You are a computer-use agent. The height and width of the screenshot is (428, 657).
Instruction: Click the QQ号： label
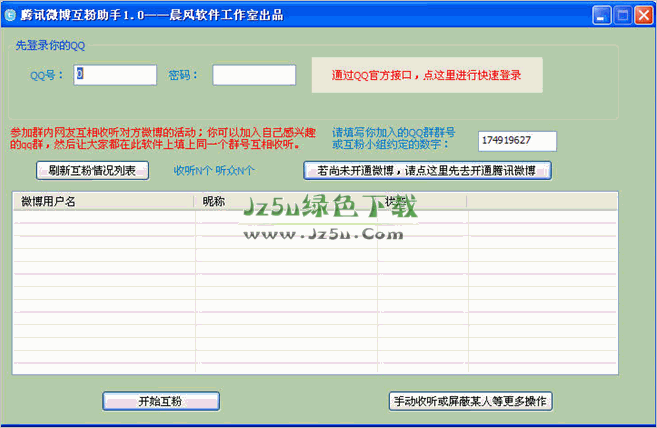coord(47,75)
